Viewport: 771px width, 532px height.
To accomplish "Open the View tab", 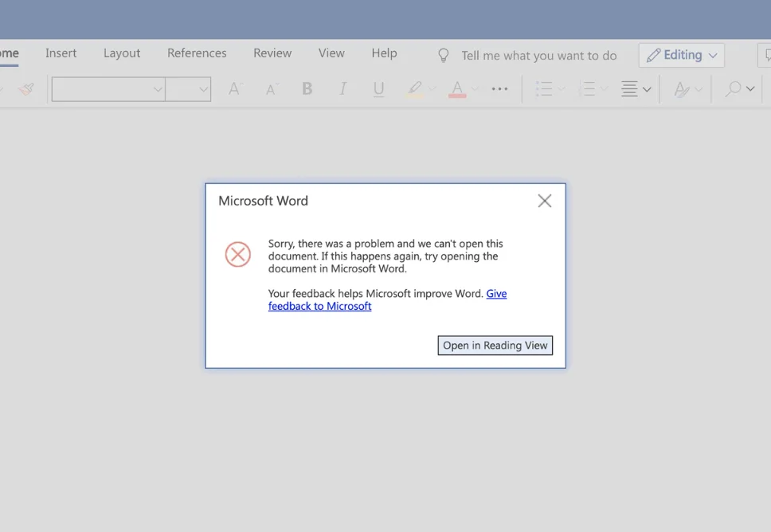I will pos(331,53).
